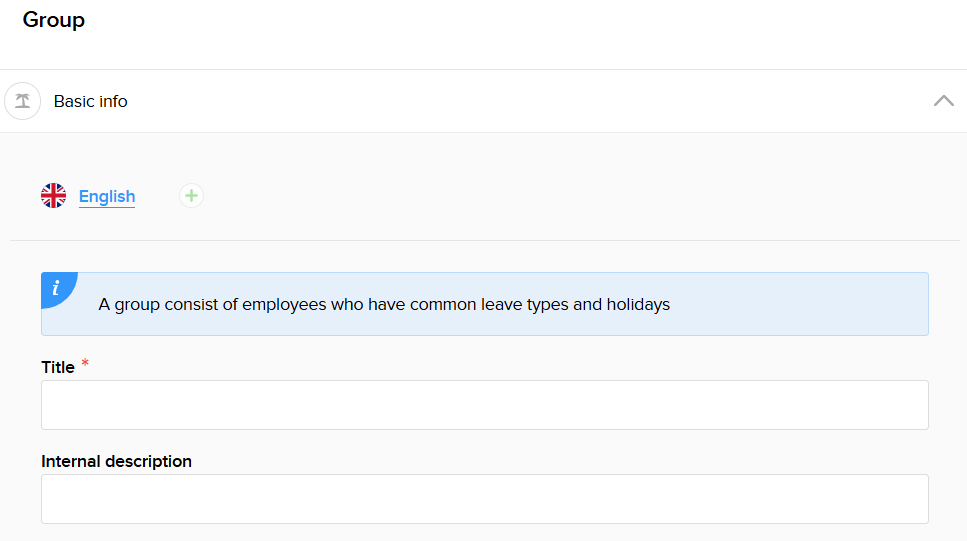967x541 pixels.
Task: Focus the Internal description input field
Action: click(x=484, y=499)
